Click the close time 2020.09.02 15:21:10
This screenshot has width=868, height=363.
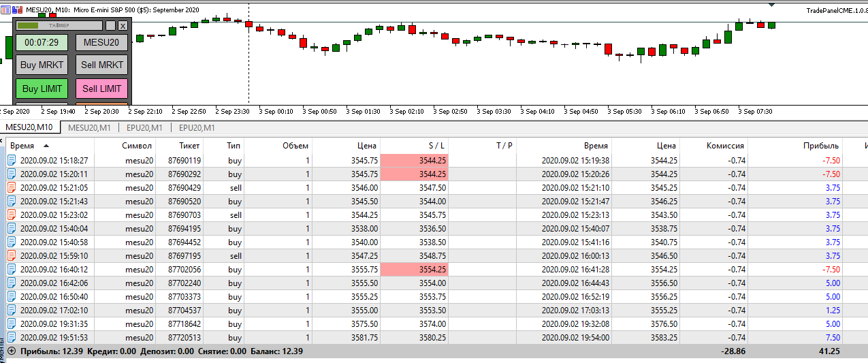point(575,187)
